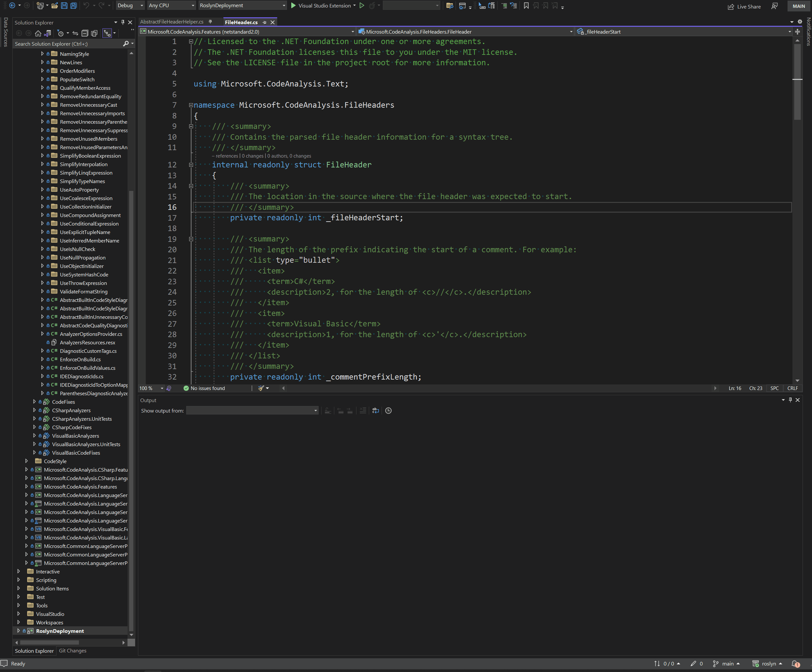Pin the Solution Explorer panel
The height and width of the screenshot is (672, 812).
click(122, 22)
